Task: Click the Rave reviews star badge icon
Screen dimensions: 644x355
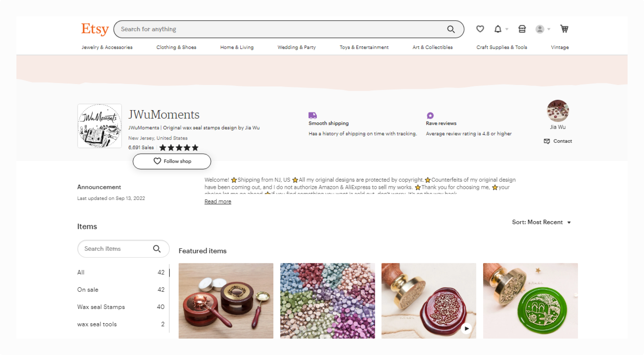Action: tap(430, 115)
